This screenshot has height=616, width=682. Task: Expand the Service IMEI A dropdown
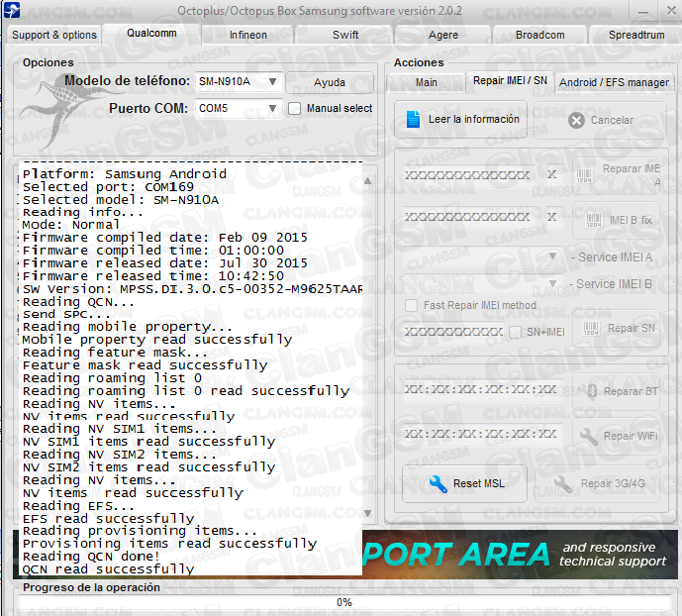(552, 257)
